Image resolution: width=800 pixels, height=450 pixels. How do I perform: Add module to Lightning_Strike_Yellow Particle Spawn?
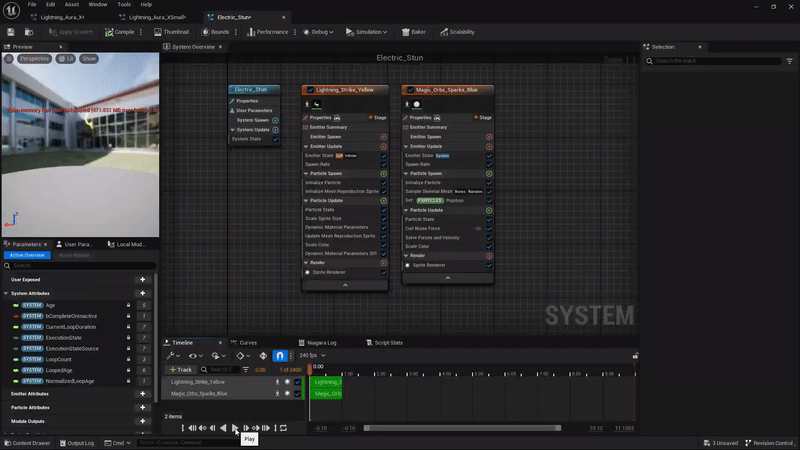click(383, 173)
